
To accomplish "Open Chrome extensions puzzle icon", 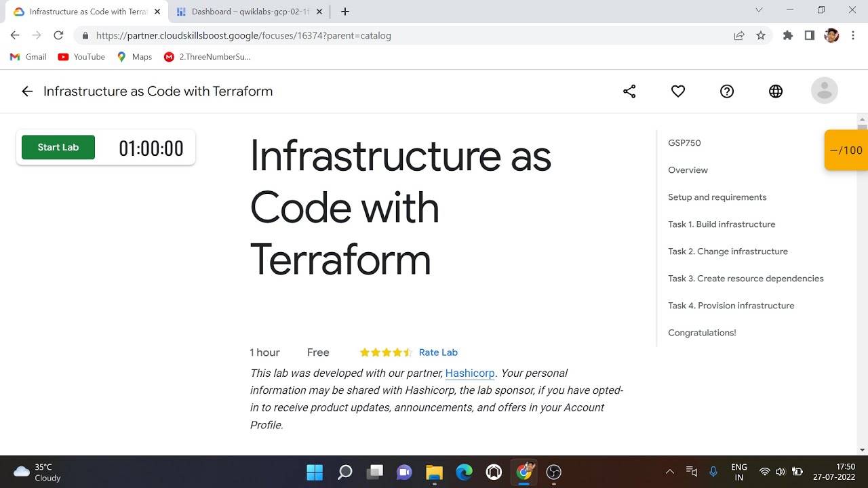I will click(x=787, y=35).
